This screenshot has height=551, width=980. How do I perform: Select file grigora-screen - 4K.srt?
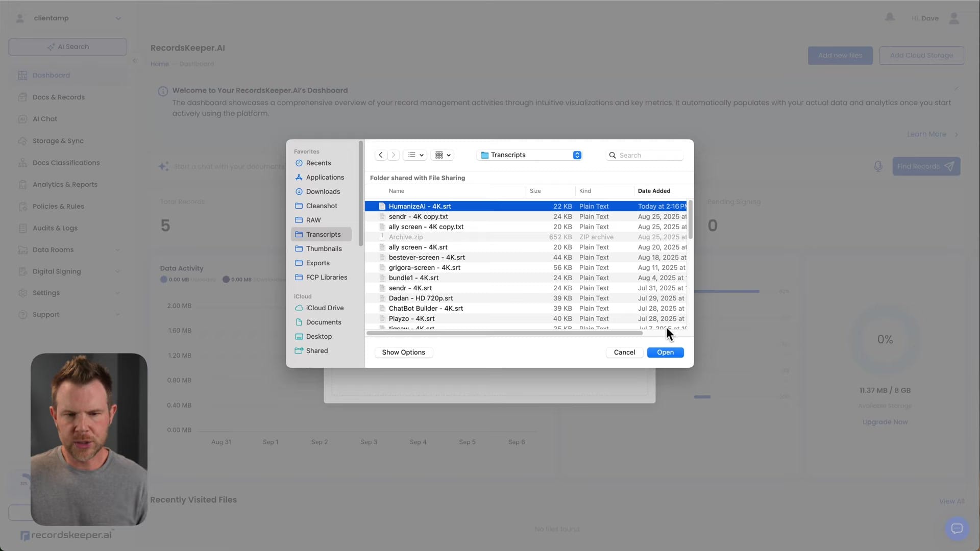[526, 268]
